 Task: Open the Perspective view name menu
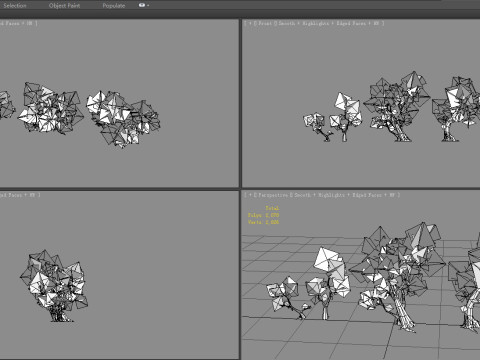[x=273, y=195]
